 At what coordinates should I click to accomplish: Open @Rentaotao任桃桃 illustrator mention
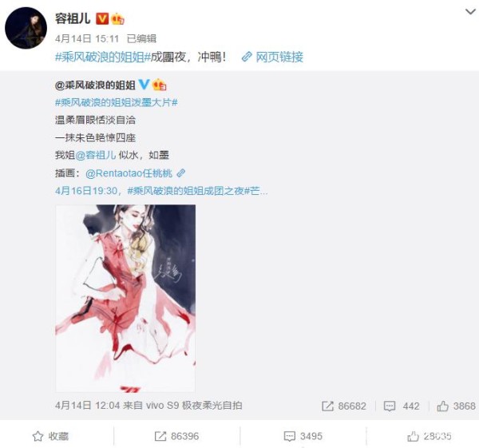[129, 173]
